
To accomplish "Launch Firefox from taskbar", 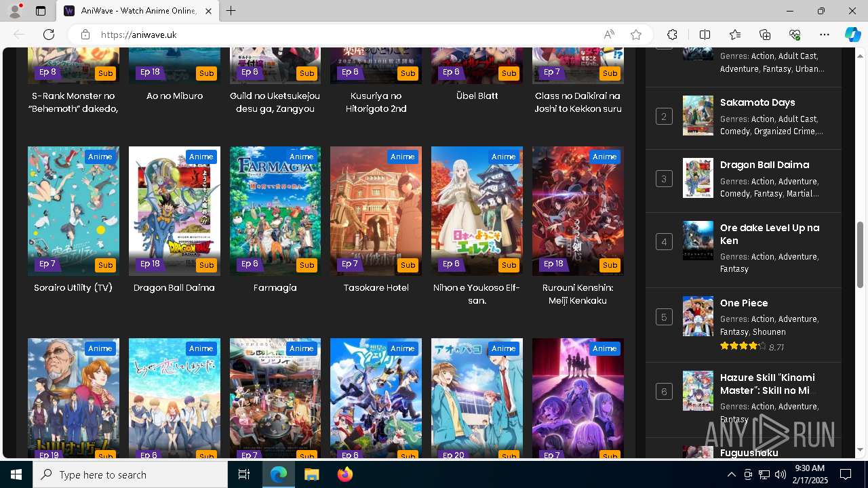I will (345, 474).
